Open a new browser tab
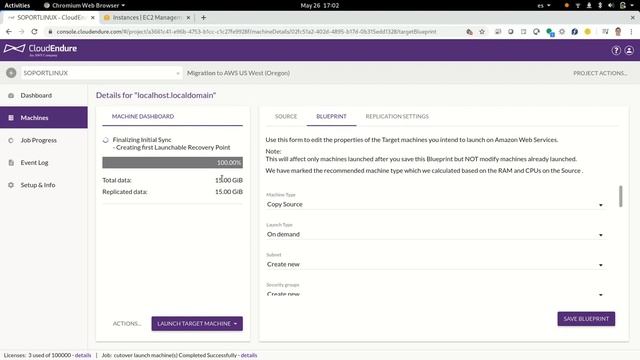 coord(203,18)
